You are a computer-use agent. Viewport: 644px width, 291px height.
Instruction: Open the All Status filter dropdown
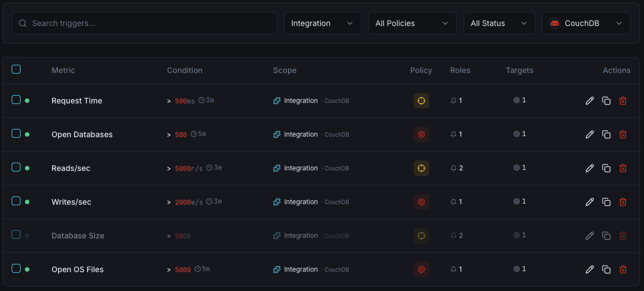tap(499, 23)
